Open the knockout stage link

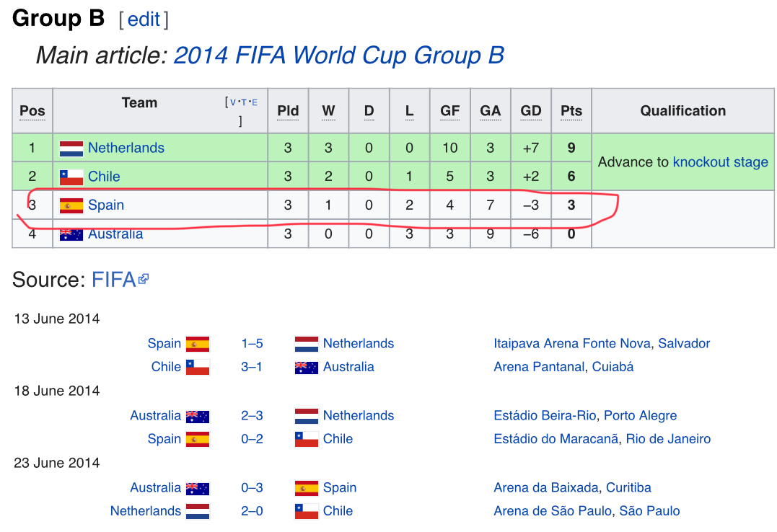click(721, 162)
